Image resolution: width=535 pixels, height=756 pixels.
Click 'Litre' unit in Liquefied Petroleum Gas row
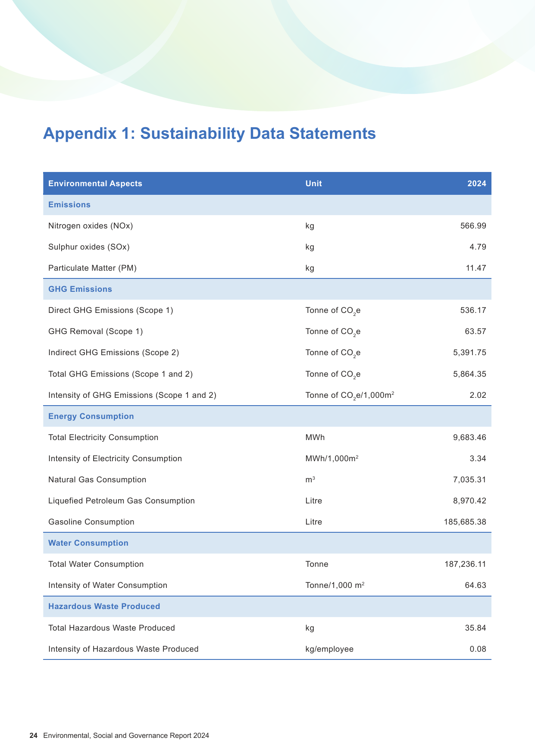pos(313,501)
